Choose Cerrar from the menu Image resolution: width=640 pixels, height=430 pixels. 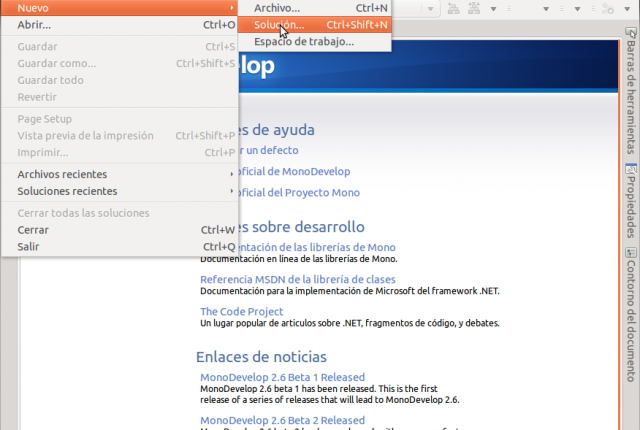119,230
